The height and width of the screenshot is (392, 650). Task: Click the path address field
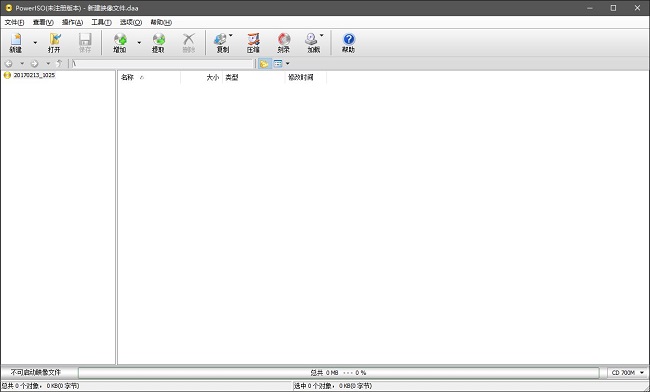(162, 63)
